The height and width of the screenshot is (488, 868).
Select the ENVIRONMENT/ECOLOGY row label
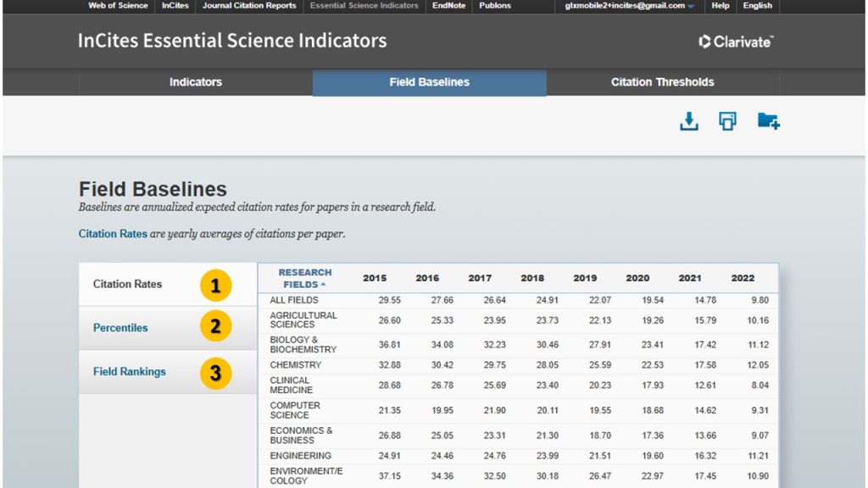306,476
